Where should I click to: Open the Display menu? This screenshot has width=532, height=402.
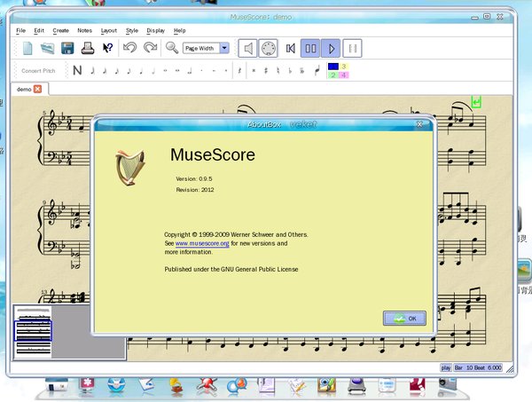tap(156, 31)
